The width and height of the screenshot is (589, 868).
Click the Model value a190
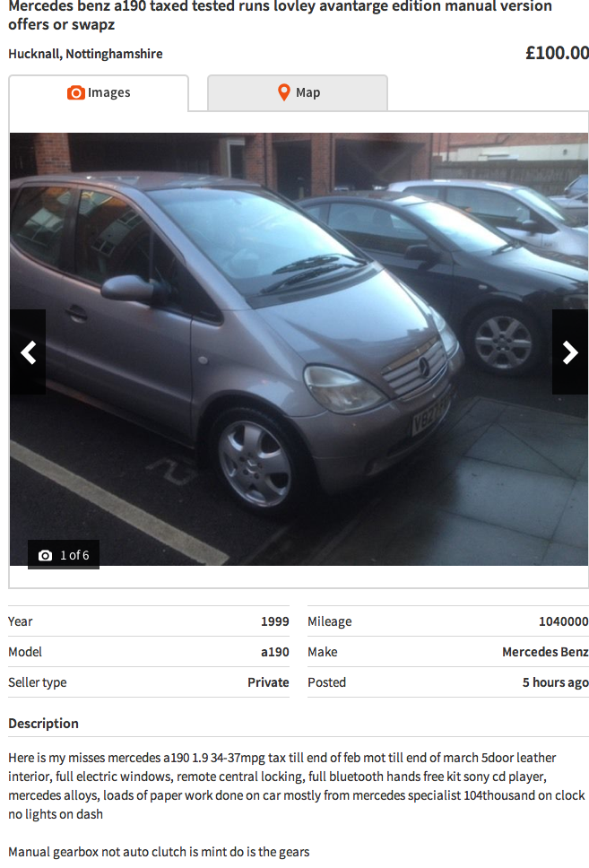coord(275,652)
